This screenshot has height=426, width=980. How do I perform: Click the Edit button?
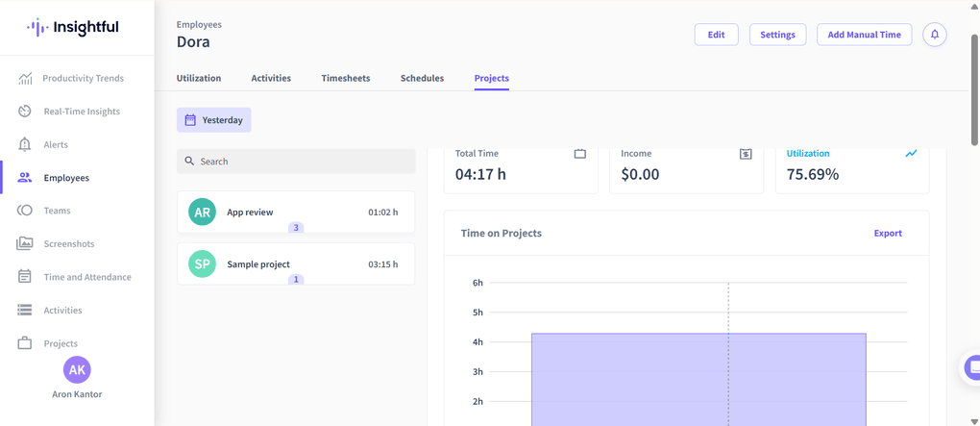tap(716, 35)
